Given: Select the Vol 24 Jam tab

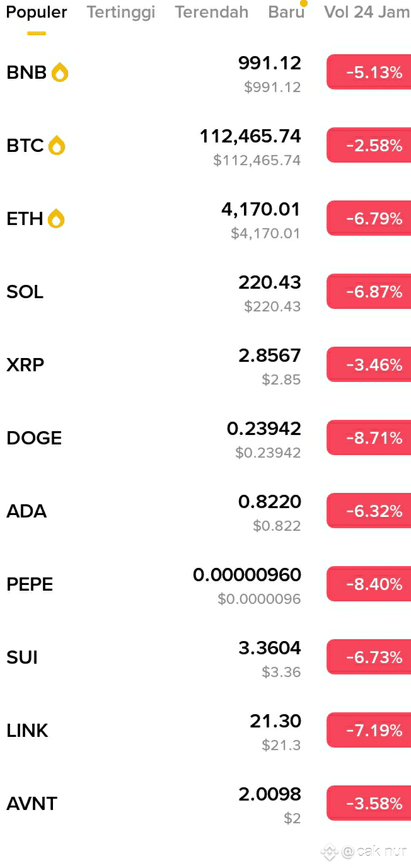Looking at the screenshot, I should tap(367, 12).
